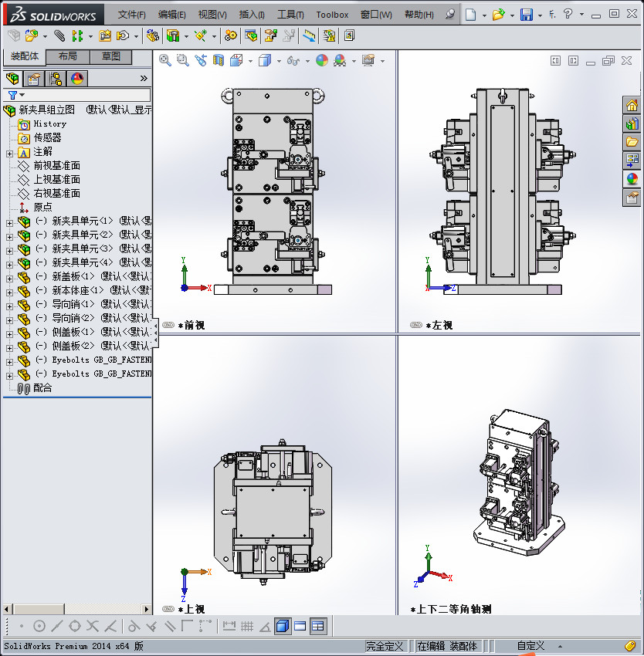Image resolution: width=644 pixels, height=656 pixels.
Task: Expand the 新盖板<1> tree node
Action: coord(9,279)
